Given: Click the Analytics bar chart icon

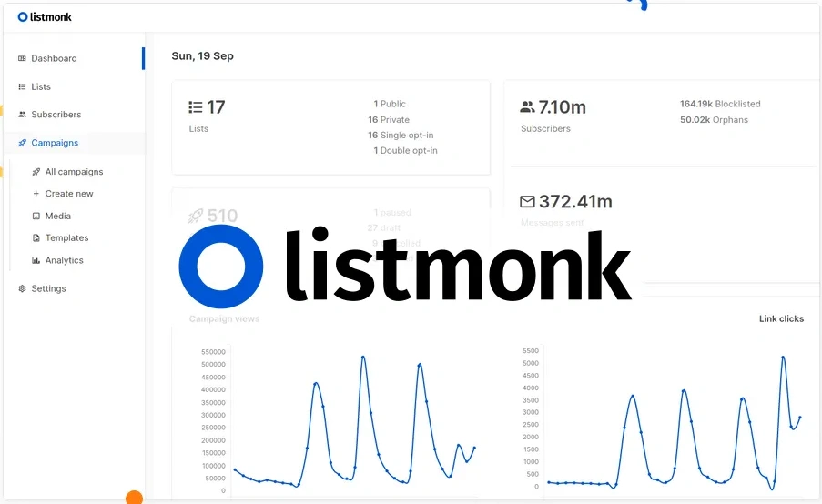Looking at the screenshot, I should (x=36, y=260).
